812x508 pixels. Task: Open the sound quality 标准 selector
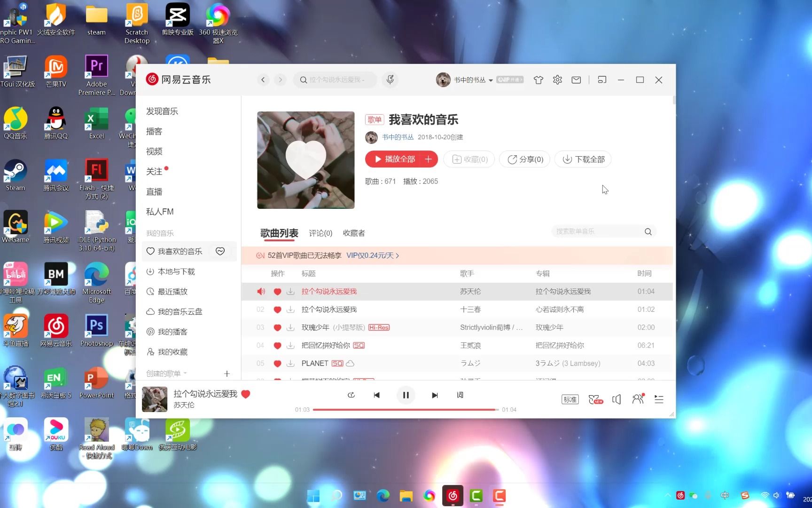(x=570, y=399)
